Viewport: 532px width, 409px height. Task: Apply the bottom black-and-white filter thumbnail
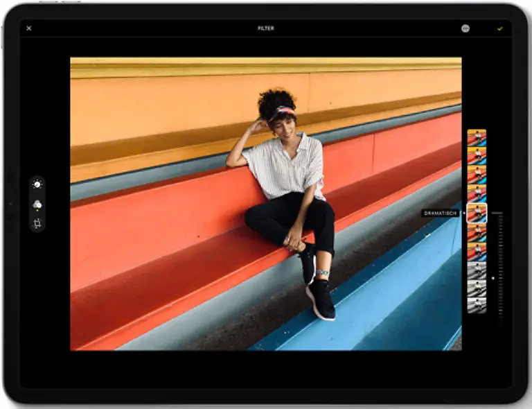[x=477, y=306]
